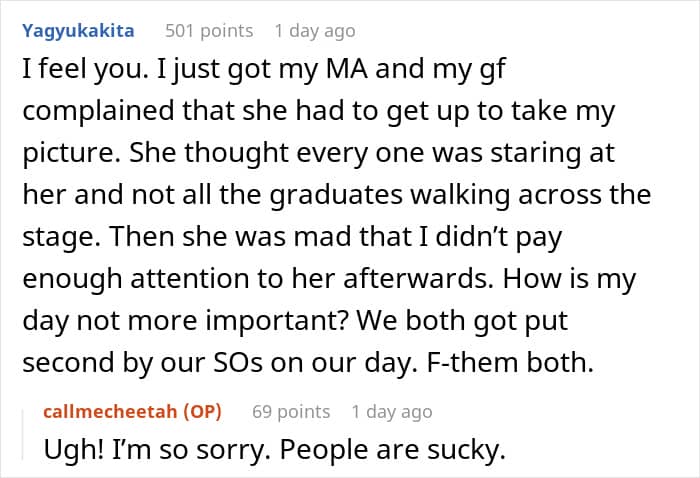This screenshot has width=700, height=478.
Task: Click the 501 points score
Action: click(x=209, y=31)
